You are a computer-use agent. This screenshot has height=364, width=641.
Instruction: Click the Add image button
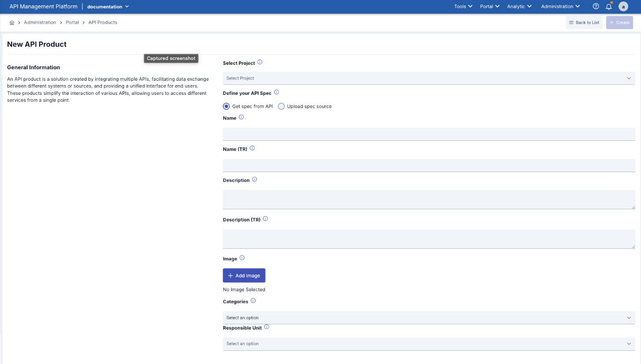pyautogui.click(x=244, y=275)
